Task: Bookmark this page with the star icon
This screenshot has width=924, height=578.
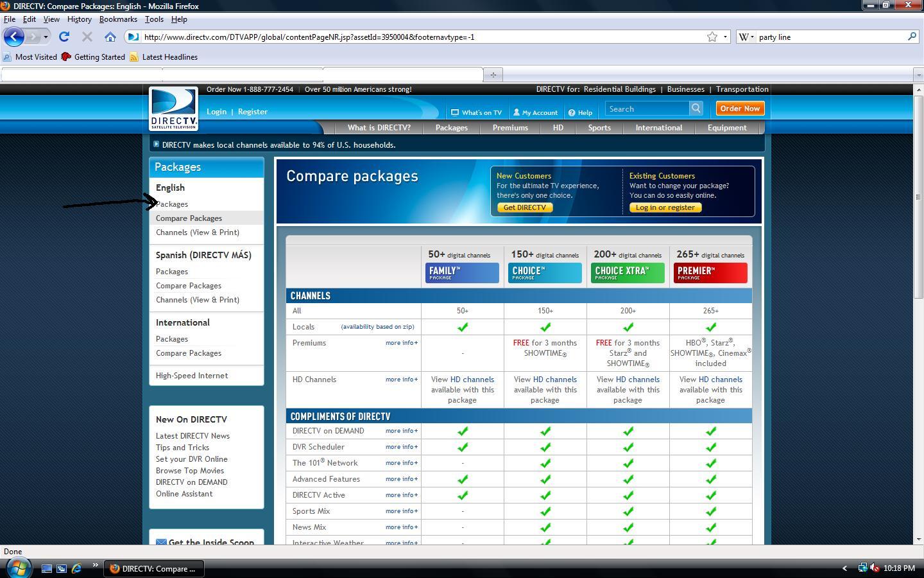Action: coord(712,37)
